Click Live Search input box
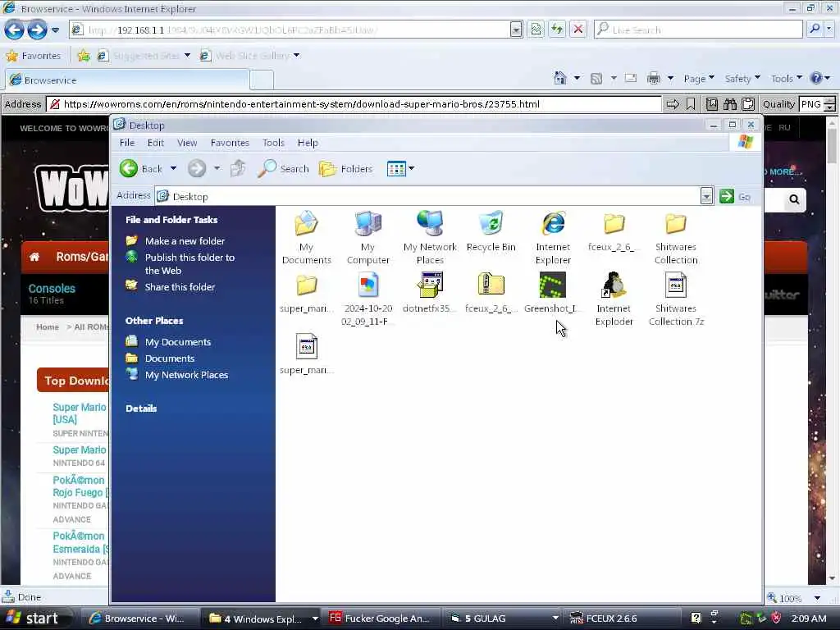The image size is (840, 630). coord(699,30)
